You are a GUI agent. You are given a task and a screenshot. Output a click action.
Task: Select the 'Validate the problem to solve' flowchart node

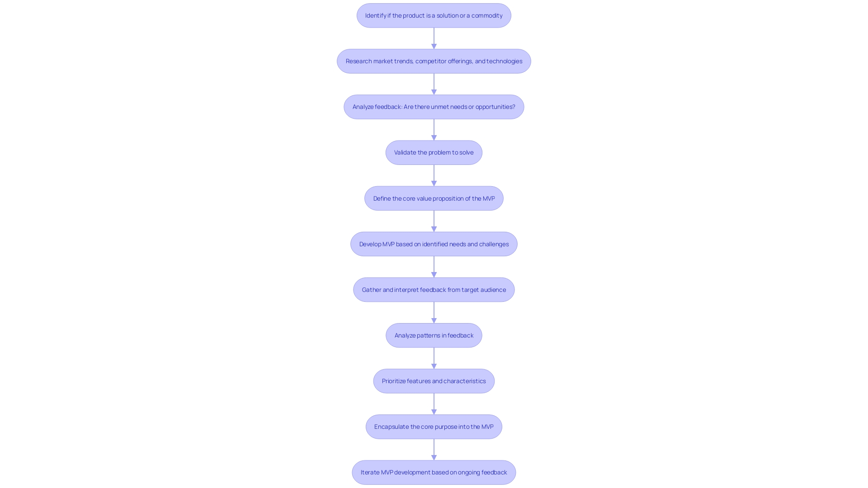coord(434,152)
